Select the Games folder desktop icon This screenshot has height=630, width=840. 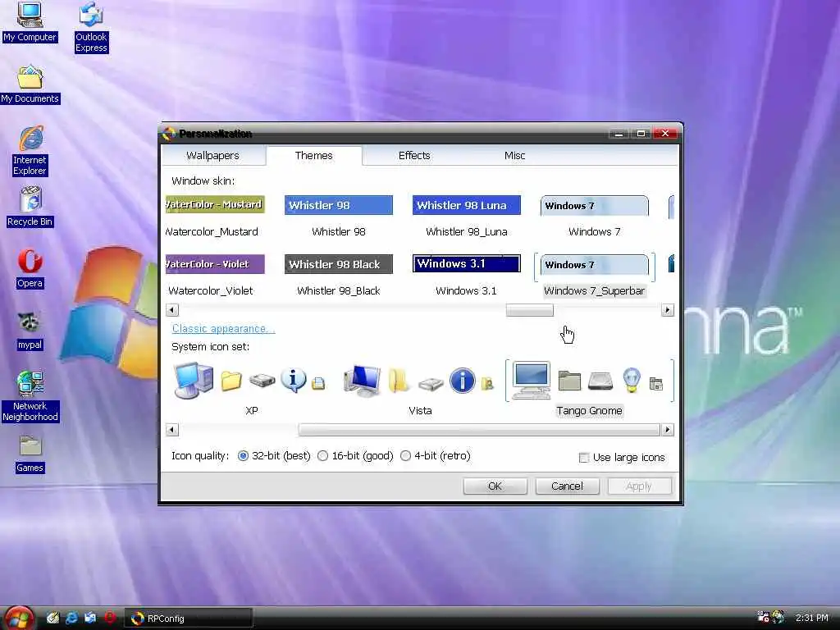pos(30,454)
